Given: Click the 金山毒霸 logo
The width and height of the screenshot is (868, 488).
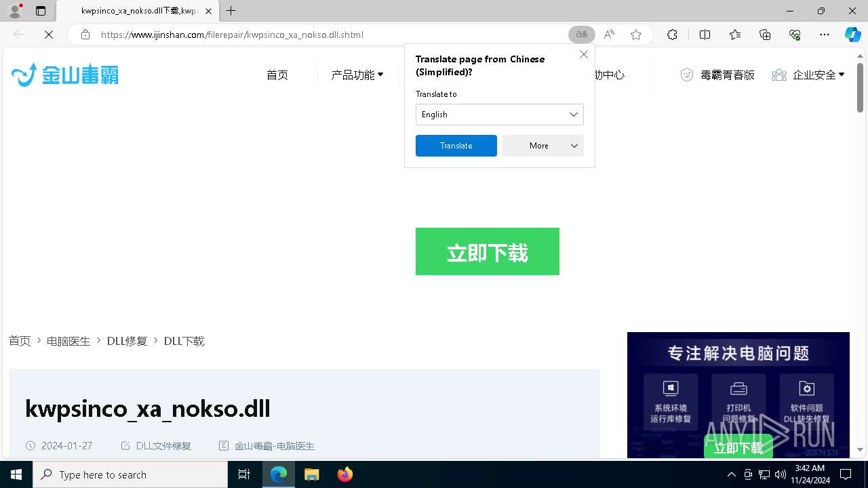Looking at the screenshot, I should tap(65, 75).
